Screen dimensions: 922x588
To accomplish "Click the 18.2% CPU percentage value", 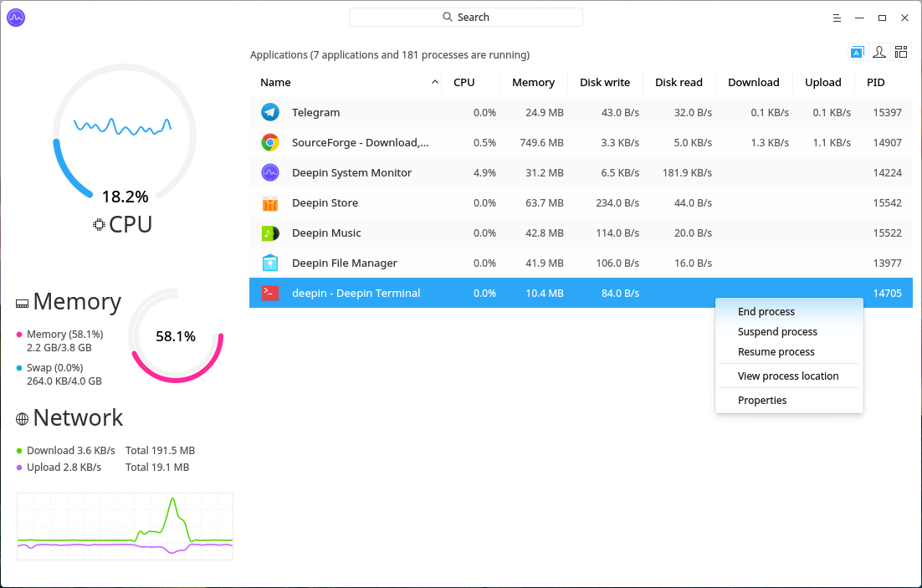I will pos(125,197).
